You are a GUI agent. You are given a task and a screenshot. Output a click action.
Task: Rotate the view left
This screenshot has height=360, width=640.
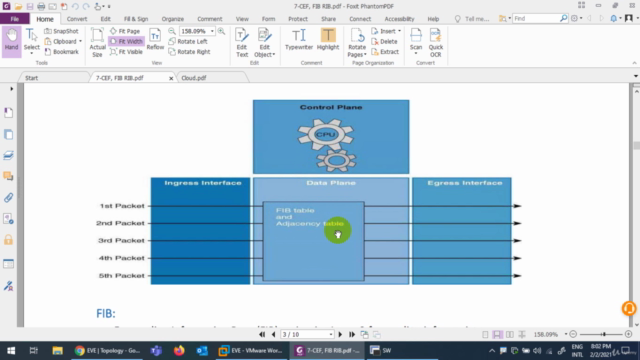coord(188,41)
